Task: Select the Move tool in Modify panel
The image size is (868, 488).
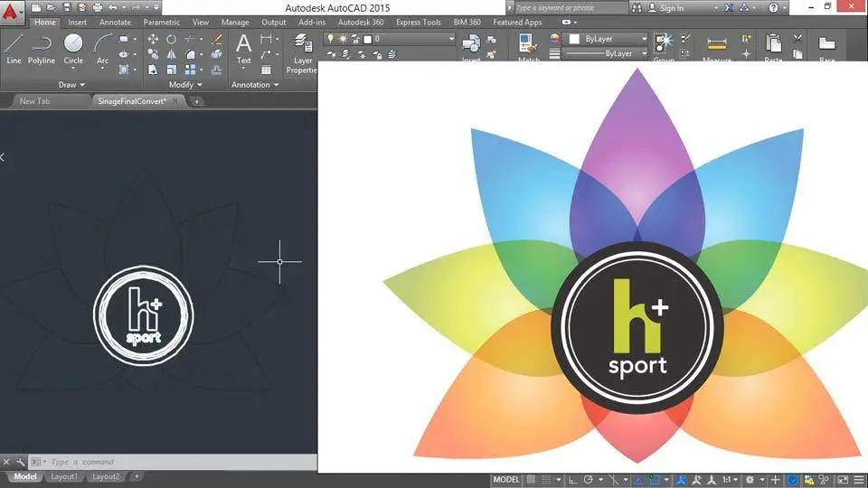Action: click(153, 39)
